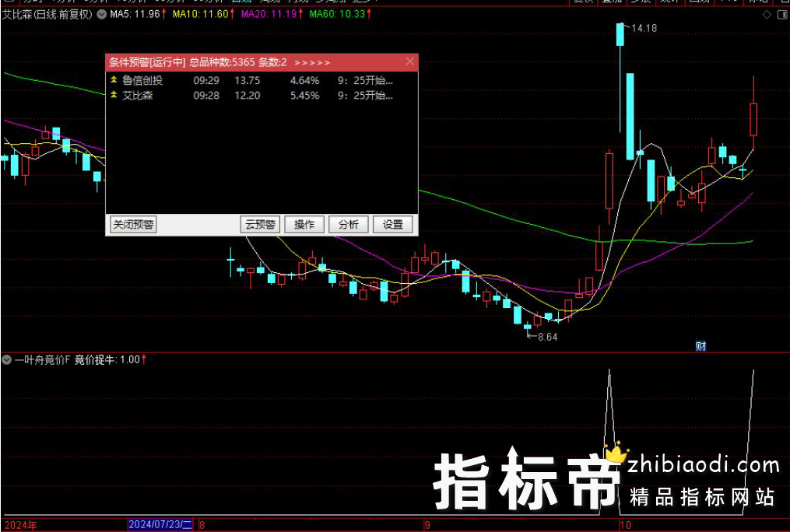Viewport: 790px width, 532px height.
Task: Open alert 设置 settings button
Action: (393, 225)
